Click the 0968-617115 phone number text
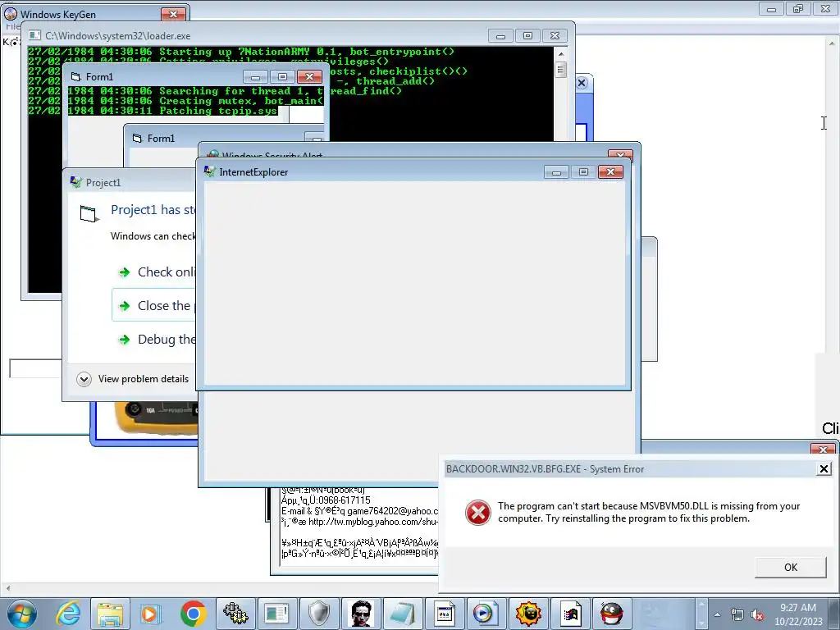This screenshot has width=840, height=630. (345, 500)
